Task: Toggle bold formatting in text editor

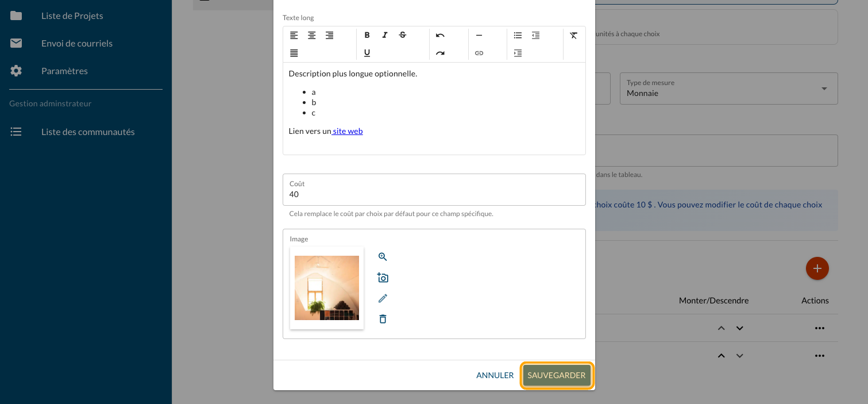Action: click(x=367, y=35)
